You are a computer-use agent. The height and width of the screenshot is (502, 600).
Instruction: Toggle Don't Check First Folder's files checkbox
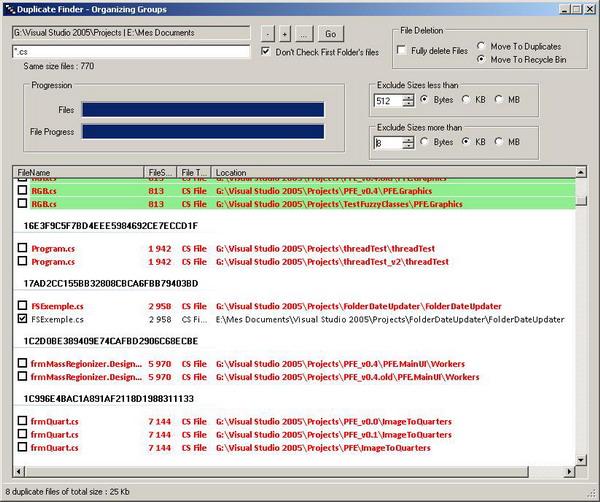click(266, 51)
